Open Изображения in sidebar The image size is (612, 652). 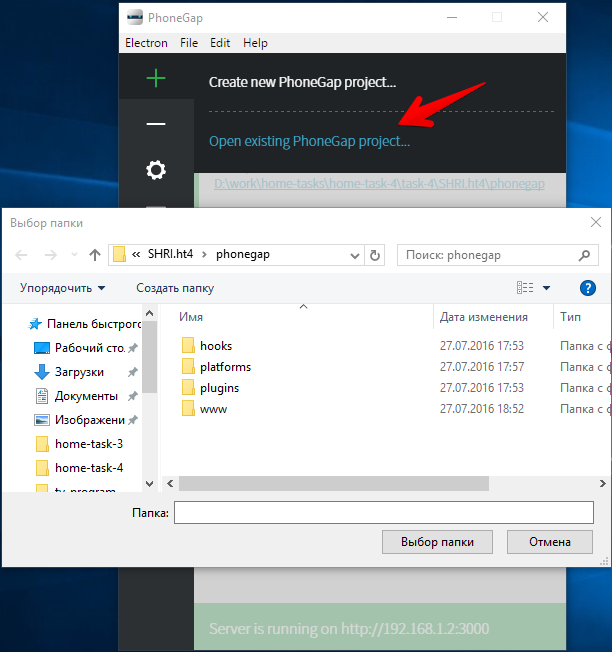click(90, 420)
